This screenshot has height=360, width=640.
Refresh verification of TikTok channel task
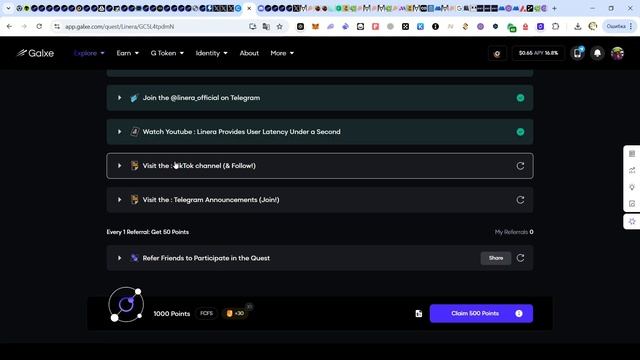tap(520, 166)
